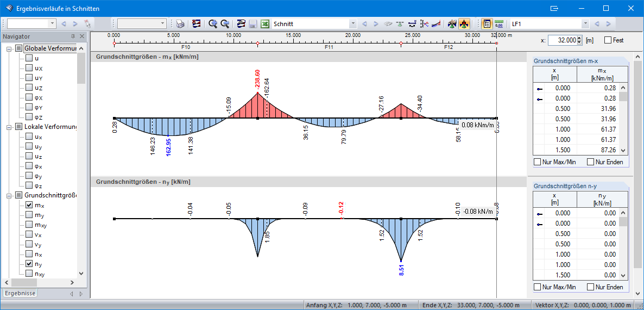The image size is (644, 310).
Task: Check Nur Enden in m-x table
Action: 591,162
